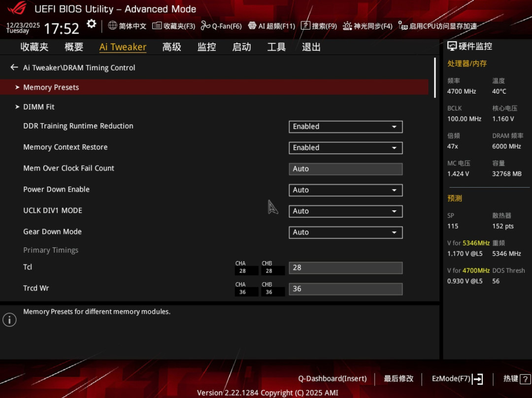This screenshot has height=398, width=532.
Task: Click the globe language icon
Action: pos(112,26)
